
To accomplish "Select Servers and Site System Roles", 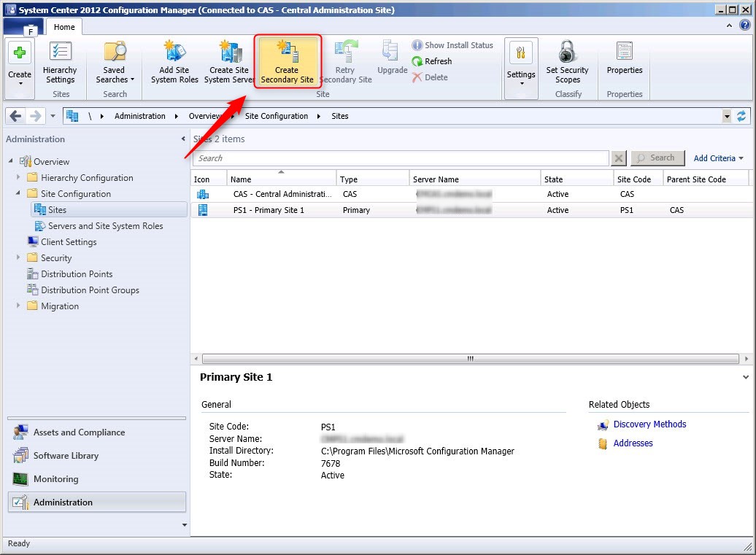I will point(99,226).
